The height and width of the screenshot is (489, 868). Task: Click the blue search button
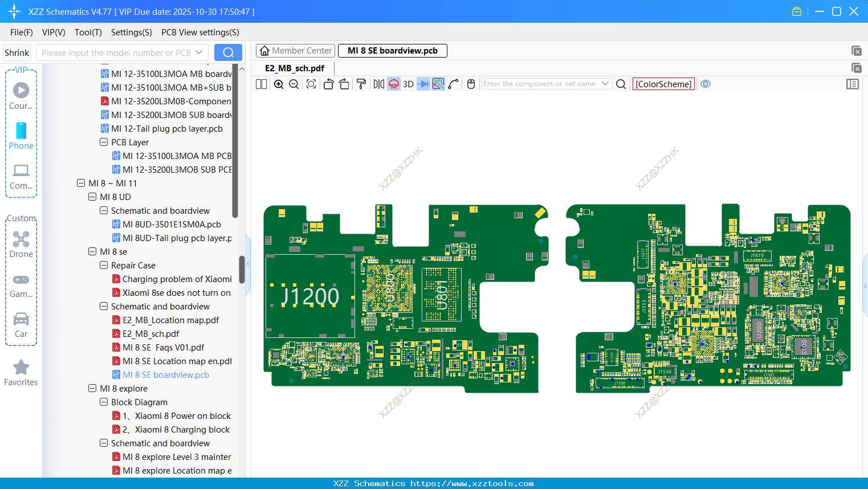point(228,52)
